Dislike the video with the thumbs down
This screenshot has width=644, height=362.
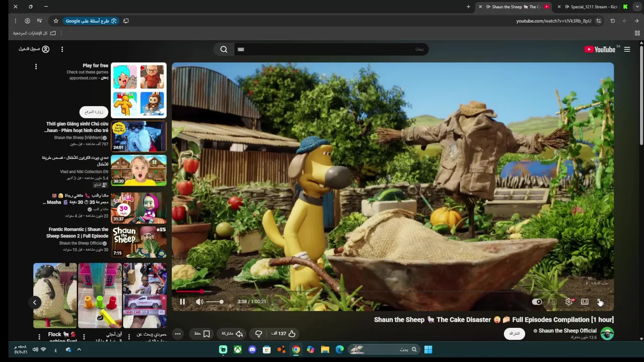coord(259,334)
